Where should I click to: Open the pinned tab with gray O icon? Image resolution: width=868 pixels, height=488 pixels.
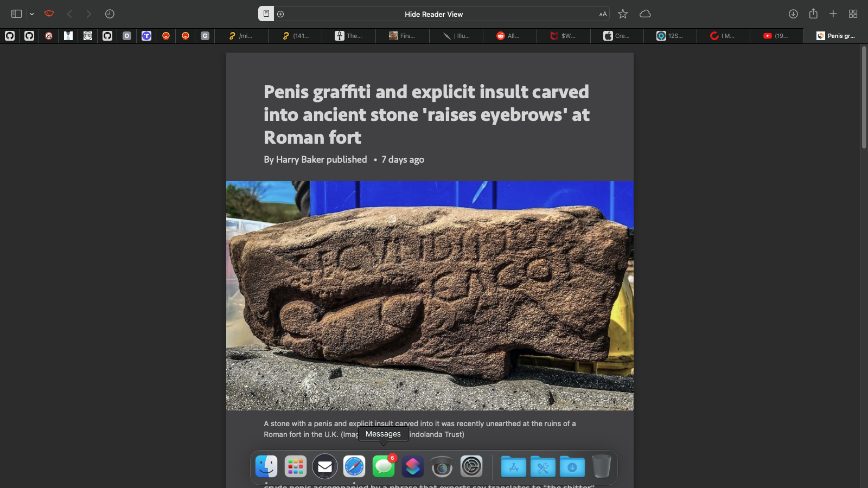[127, 36]
